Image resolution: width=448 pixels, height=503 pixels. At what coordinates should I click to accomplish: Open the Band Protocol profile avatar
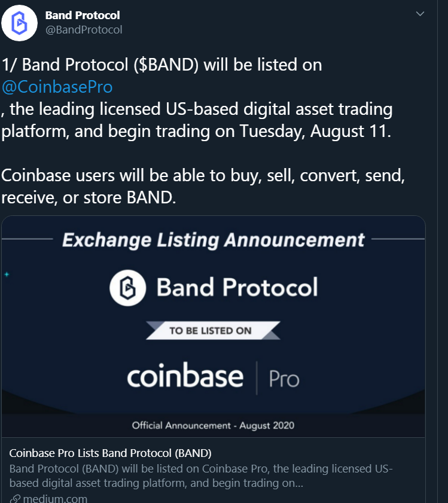tap(19, 23)
